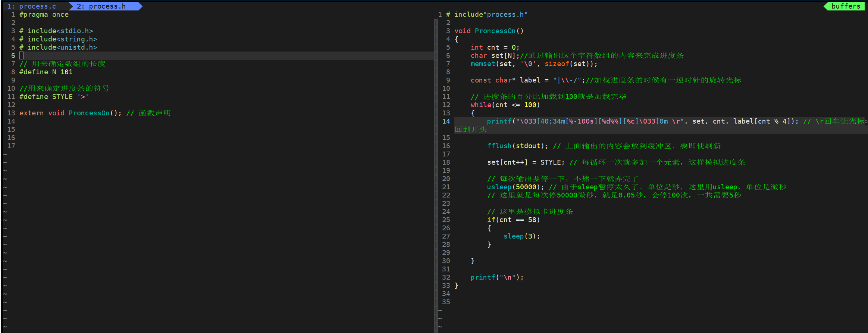Click the include<string.h> line
Image resolution: width=868 pixels, height=333 pixels.
58,39
